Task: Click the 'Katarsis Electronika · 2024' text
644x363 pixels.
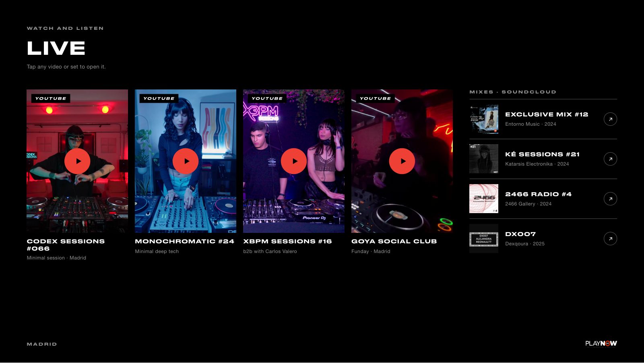Action: coord(537,164)
